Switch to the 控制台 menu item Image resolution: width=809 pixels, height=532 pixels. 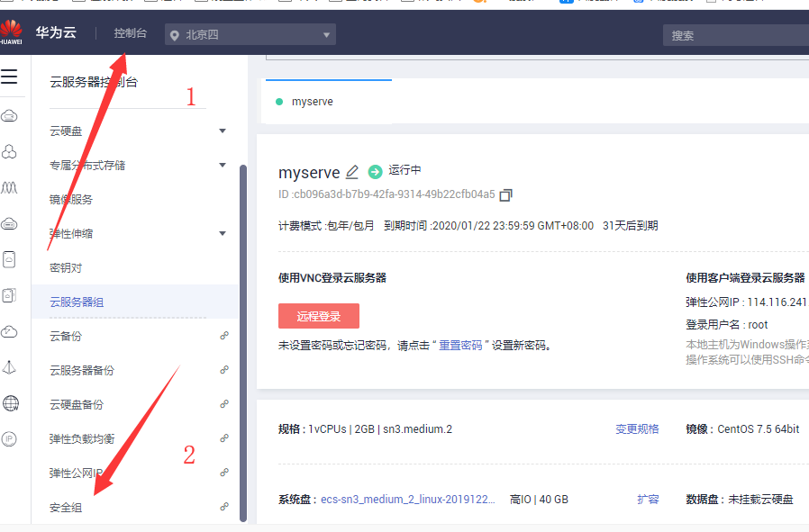pos(130,32)
